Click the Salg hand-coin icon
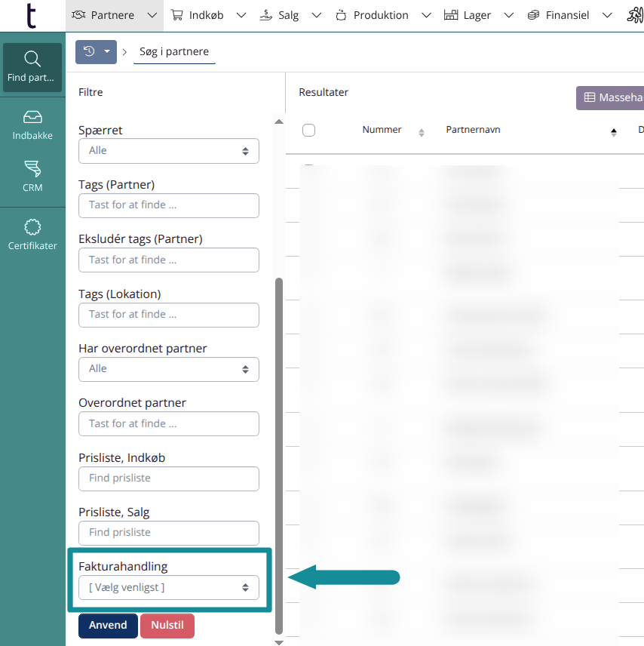This screenshot has width=644, height=646. click(266, 15)
